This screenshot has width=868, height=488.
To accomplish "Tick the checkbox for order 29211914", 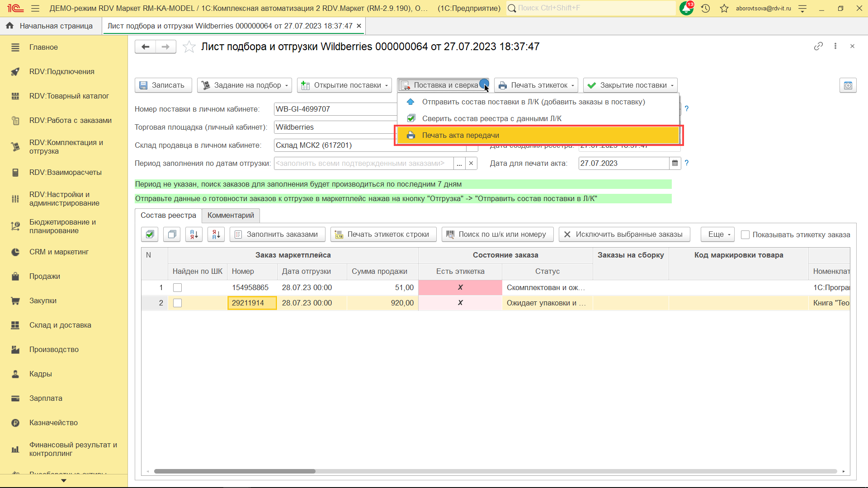I will tap(178, 303).
